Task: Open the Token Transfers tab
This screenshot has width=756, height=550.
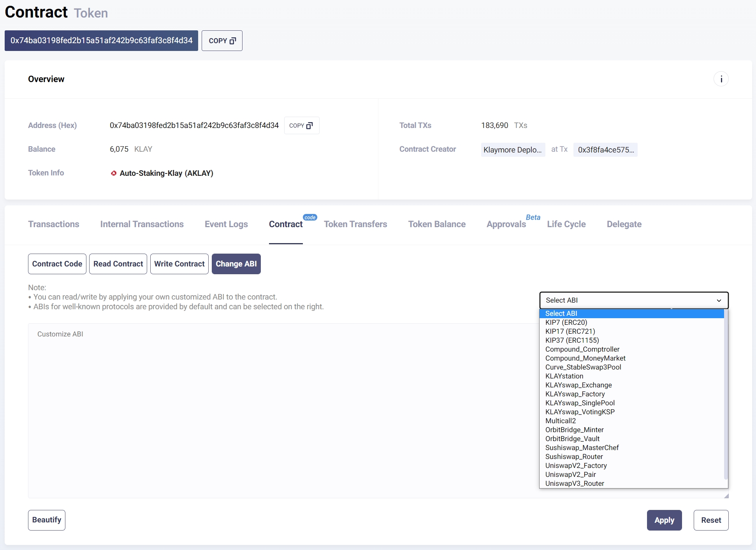Action: (x=355, y=224)
